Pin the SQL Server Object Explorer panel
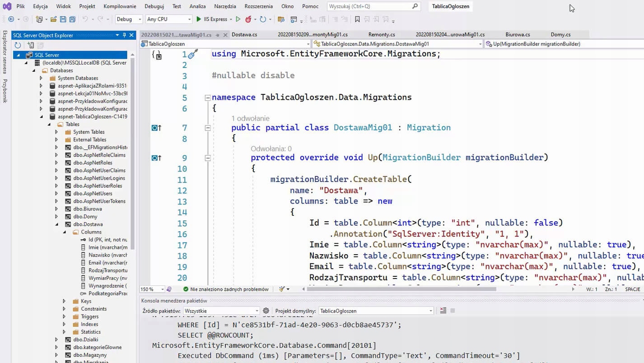 (x=124, y=35)
